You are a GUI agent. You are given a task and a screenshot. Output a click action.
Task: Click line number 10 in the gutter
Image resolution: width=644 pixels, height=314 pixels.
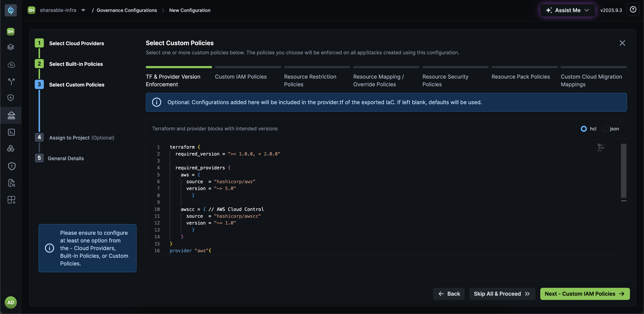point(157,209)
